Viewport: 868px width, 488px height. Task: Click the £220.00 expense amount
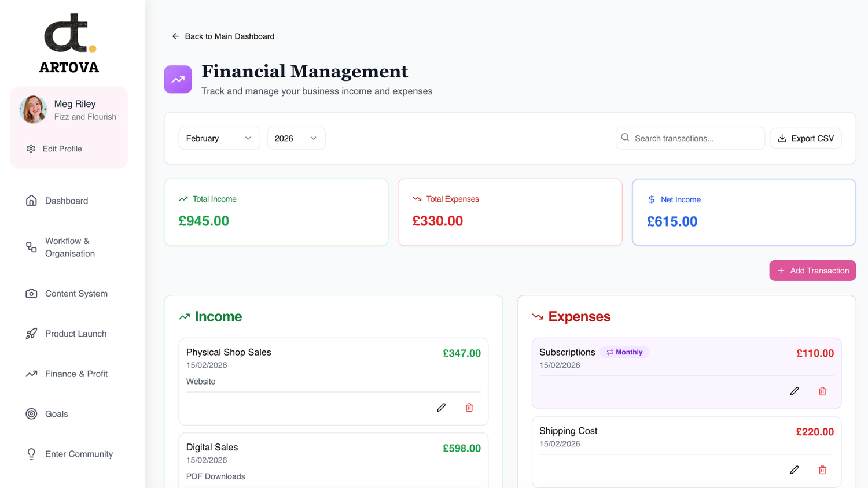815,432
